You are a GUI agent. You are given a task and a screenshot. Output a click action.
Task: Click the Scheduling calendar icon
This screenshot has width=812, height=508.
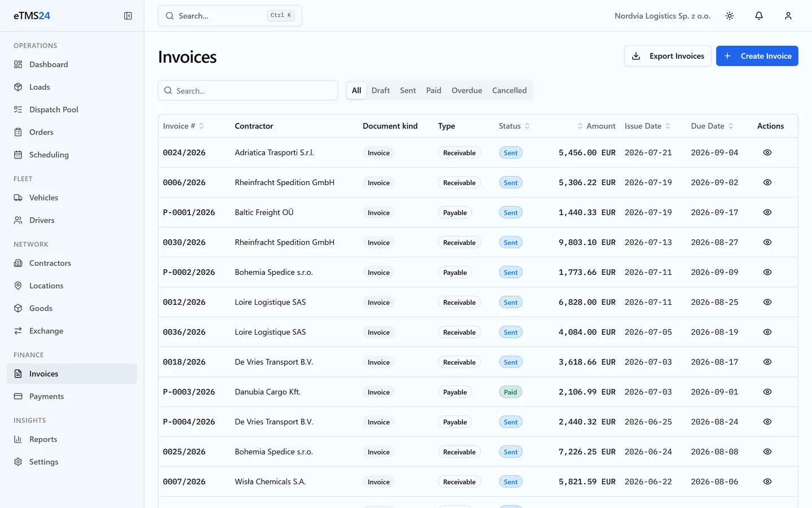[x=18, y=155]
